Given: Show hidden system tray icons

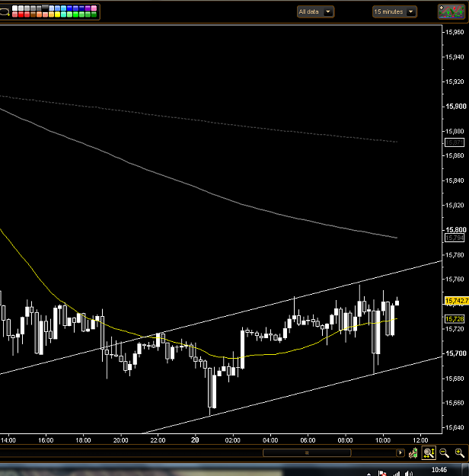Looking at the screenshot, I should pyautogui.click(x=368, y=474).
